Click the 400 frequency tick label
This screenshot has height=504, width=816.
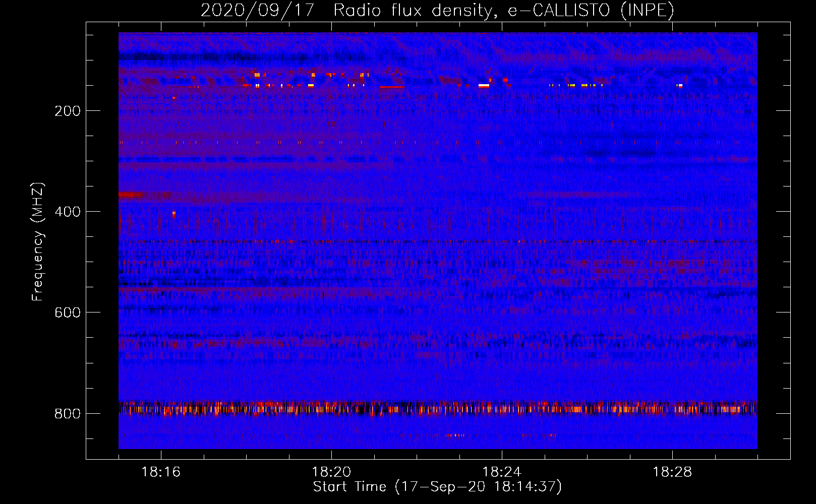click(x=68, y=212)
